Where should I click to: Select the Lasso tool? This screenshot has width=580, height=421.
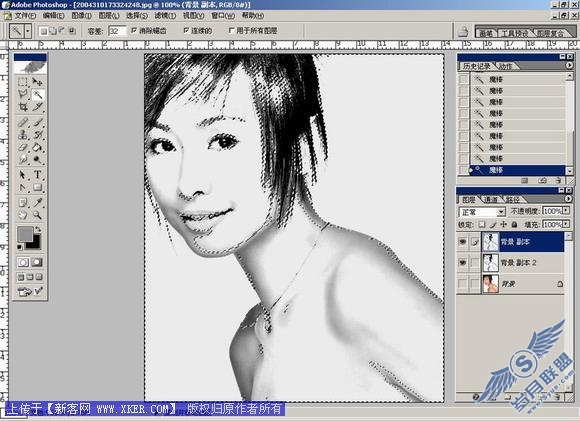pos(23,94)
